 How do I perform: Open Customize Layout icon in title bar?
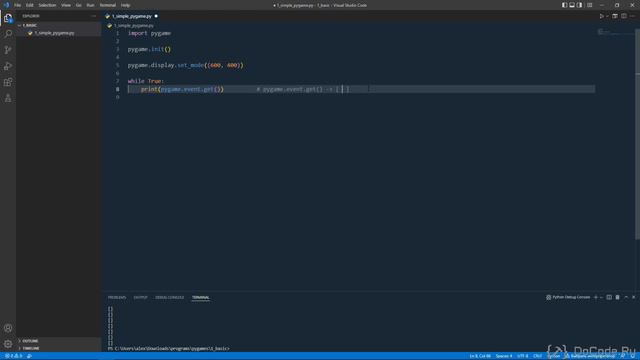pyautogui.click(x=589, y=5)
